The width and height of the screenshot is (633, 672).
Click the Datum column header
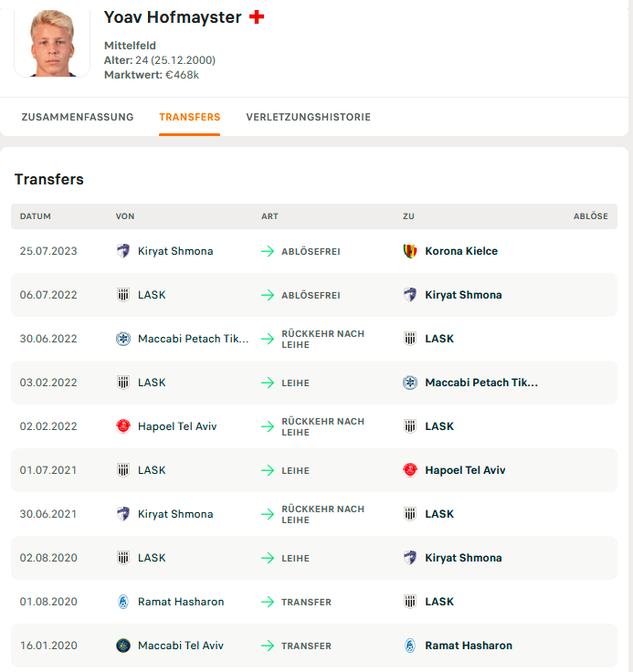[x=36, y=216]
